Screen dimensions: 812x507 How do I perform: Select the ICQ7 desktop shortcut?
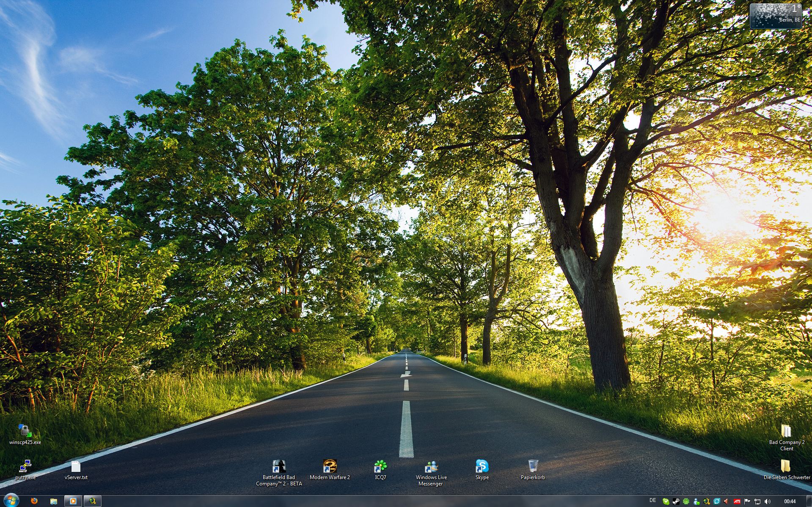pyautogui.click(x=380, y=466)
